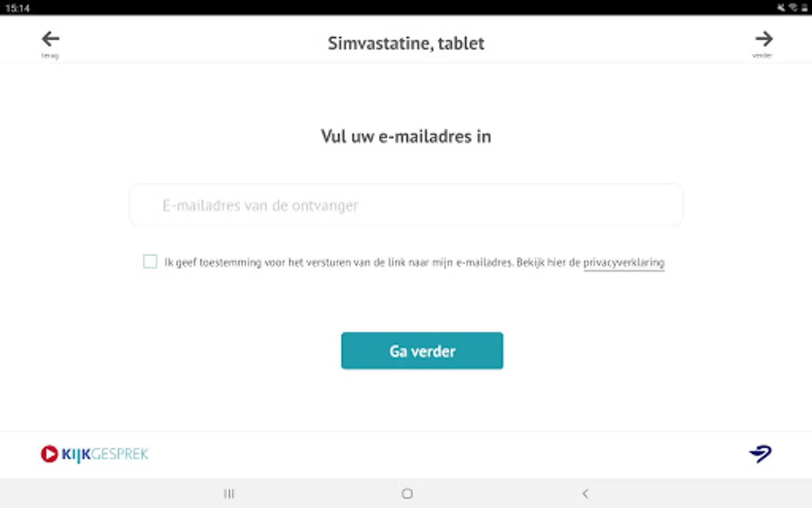Click the 'Vul uw e-mailadres in' heading
812x508 pixels.
click(406, 137)
